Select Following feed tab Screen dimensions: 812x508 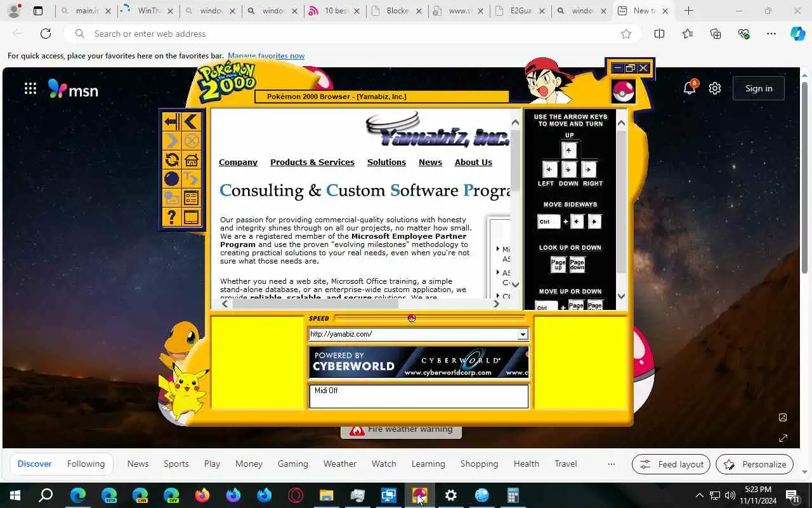86,464
